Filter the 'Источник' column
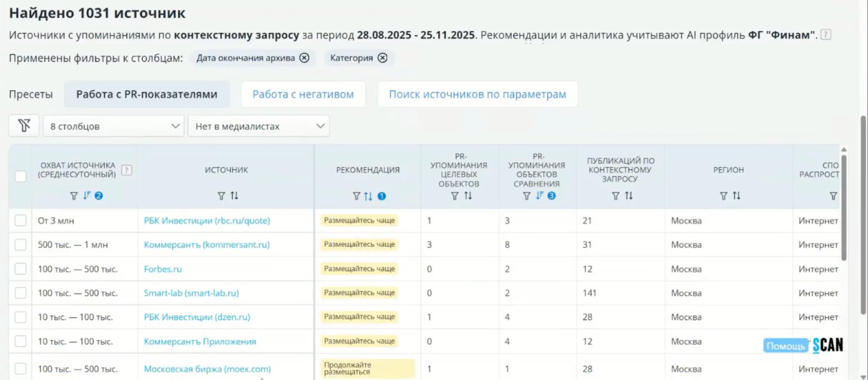The image size is (868, 380). tap(221, 196)
